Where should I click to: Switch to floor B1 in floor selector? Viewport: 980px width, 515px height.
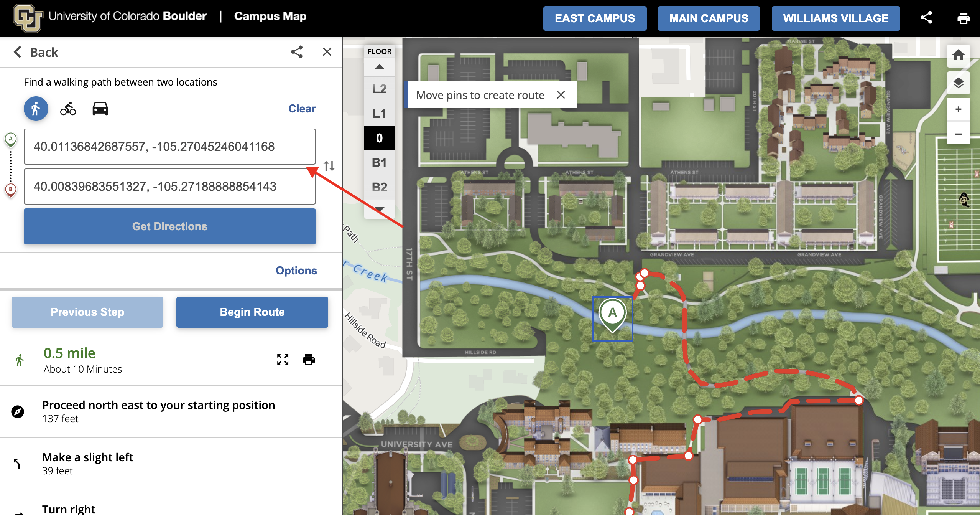pos(379,163)
